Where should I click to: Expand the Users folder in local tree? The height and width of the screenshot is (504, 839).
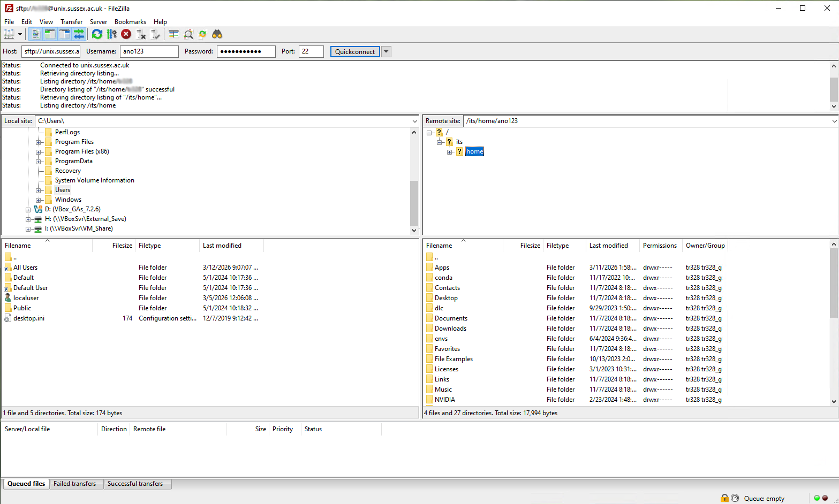coord(37,189)
